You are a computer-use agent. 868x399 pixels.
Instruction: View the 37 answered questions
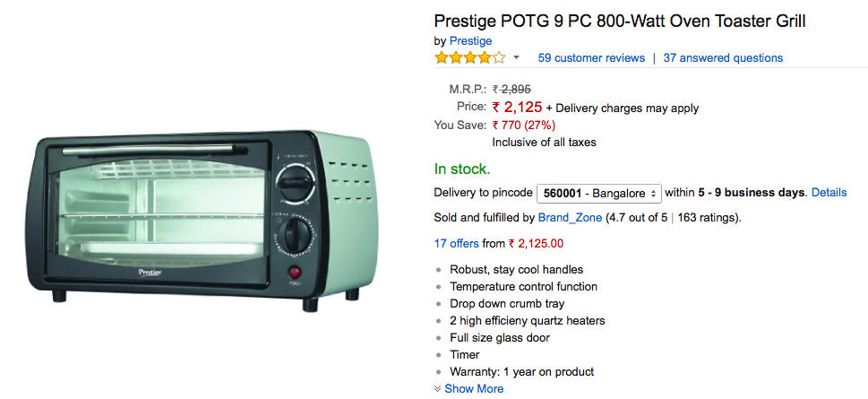point(723,58)
